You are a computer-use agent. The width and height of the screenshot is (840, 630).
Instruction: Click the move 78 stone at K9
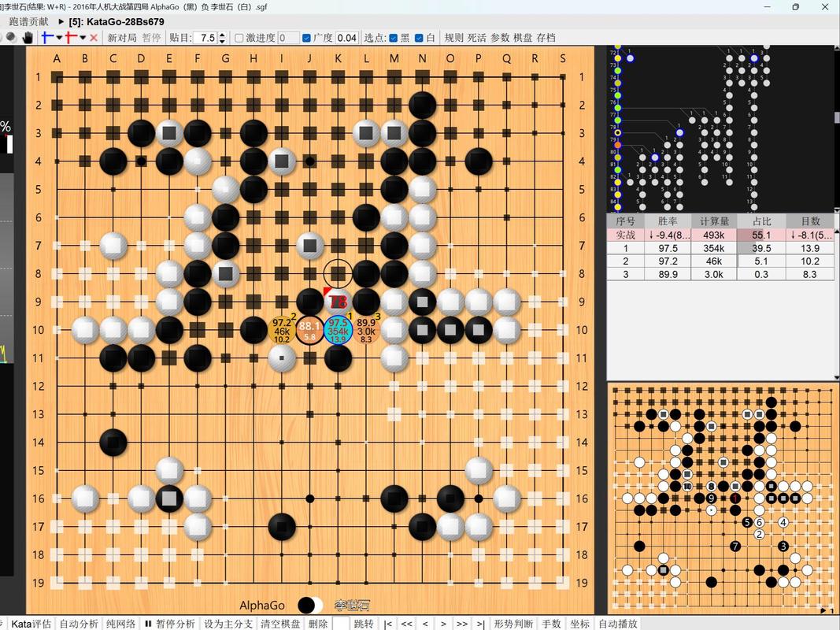(x=338, y=302)
